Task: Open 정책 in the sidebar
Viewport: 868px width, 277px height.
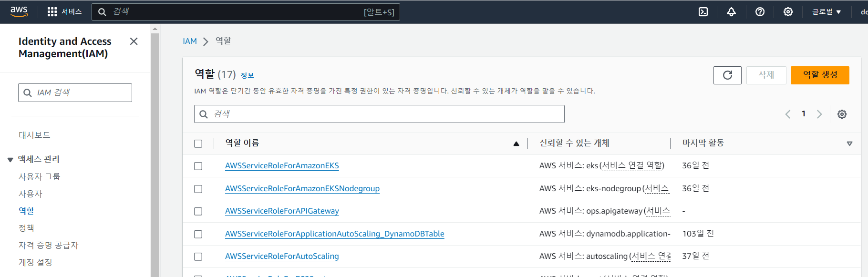Action: [x=26, y=228]
